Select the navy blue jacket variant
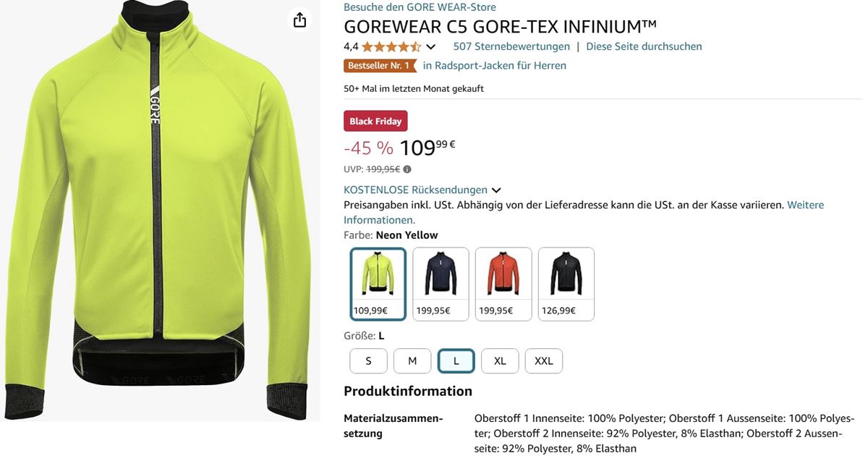 441,284
